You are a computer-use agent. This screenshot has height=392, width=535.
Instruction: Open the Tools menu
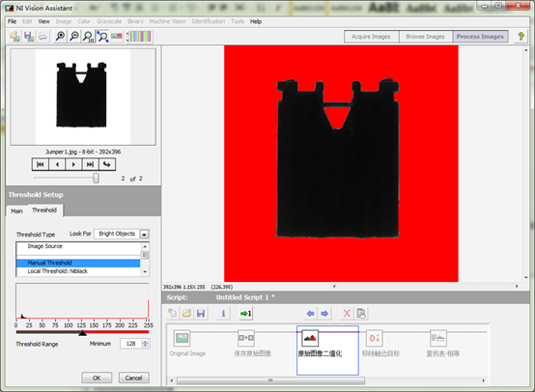pyautogui.click(x=238, y=21)
